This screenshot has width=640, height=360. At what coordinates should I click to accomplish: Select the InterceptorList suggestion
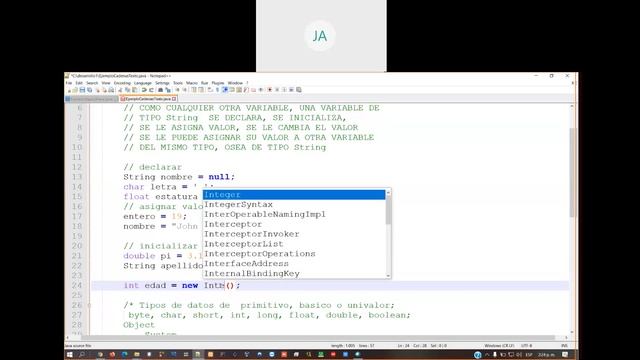[x=294, y=244]
